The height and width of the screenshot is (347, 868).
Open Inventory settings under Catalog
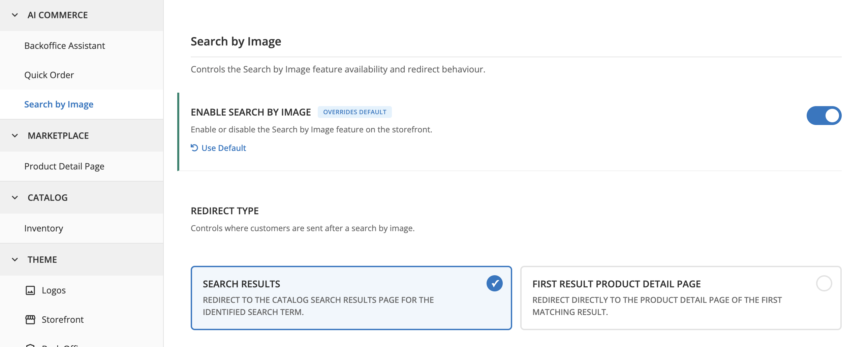[x=43, y=228]
